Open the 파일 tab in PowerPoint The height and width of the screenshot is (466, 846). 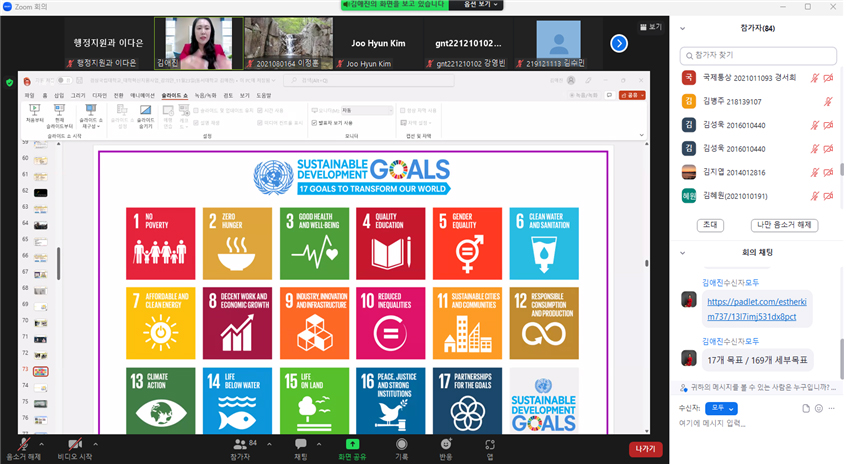click(29, 95)
